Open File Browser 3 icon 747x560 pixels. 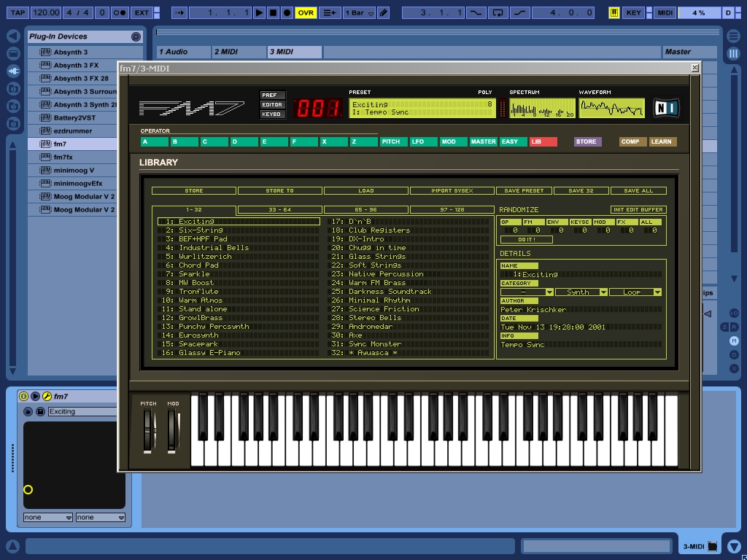pyautogui.click(x=13, y=124)
